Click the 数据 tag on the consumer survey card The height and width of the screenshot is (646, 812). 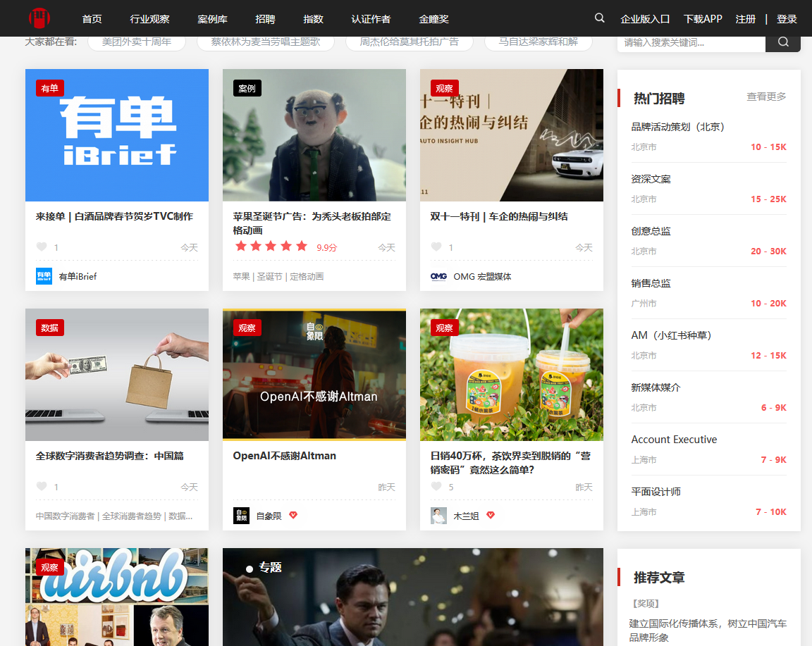50,328
